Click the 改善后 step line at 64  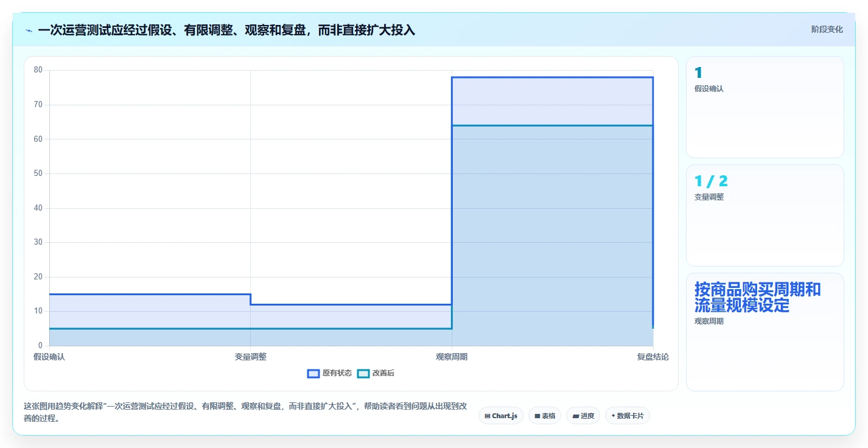click(x=552, y=125)
